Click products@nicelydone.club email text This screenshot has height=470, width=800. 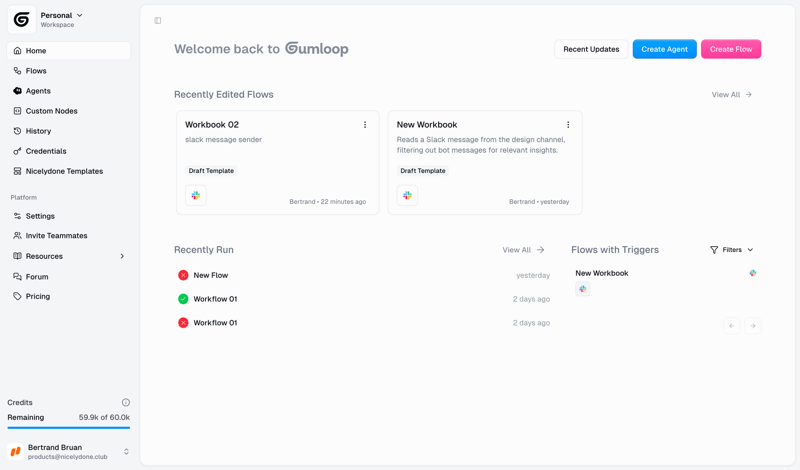67,457
